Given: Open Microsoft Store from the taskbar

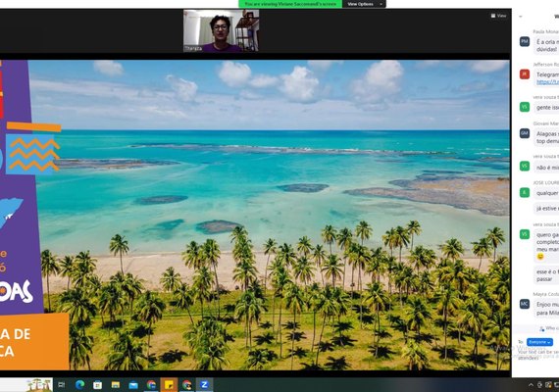Looking at the screenshot, I should point(98,385).
